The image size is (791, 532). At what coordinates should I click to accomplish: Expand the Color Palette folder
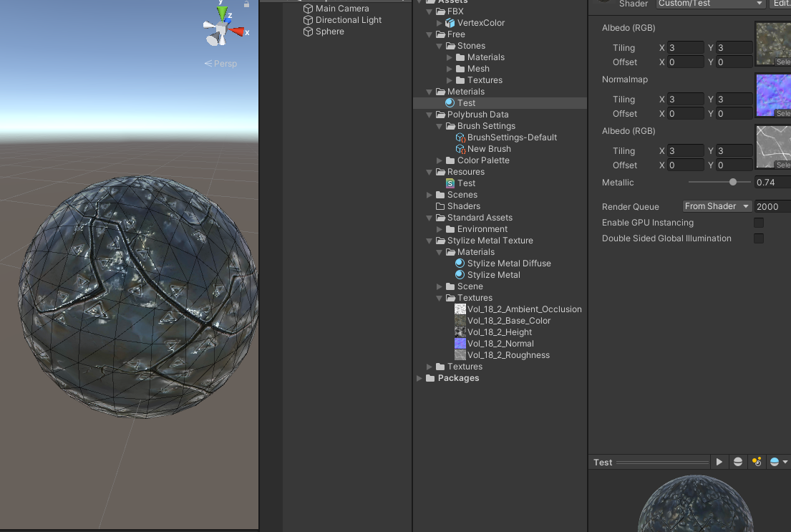[x=440, y=160]
